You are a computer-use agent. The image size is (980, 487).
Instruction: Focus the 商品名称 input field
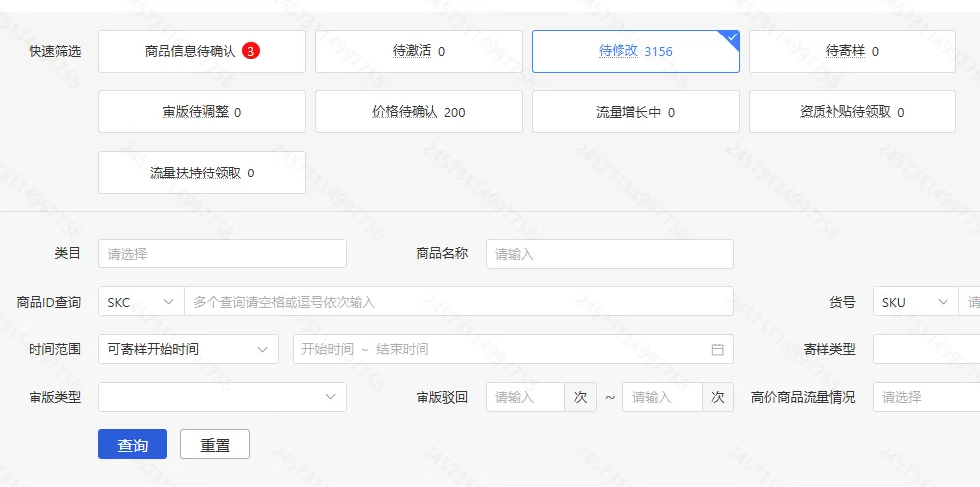(x=610, y=254)
